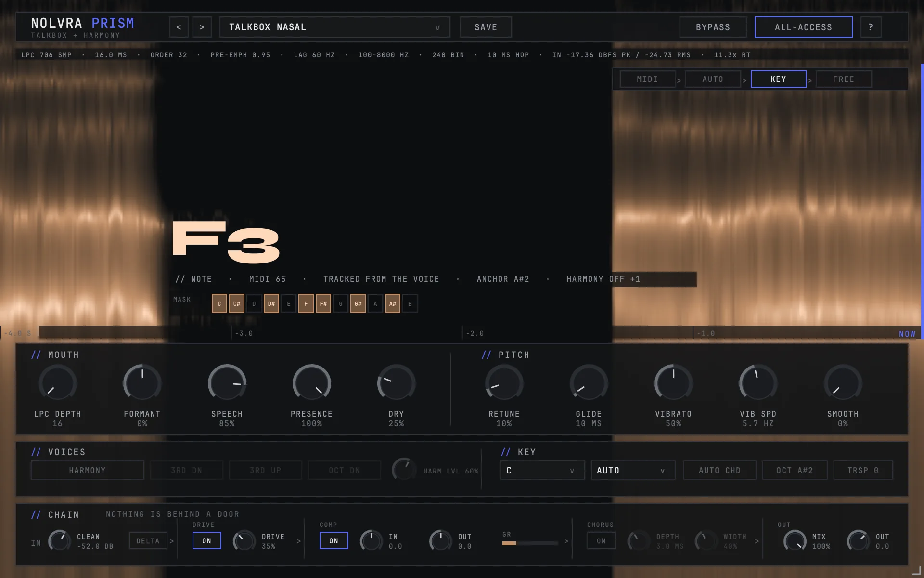Expand the COMP gain reduction arrow

566,541
